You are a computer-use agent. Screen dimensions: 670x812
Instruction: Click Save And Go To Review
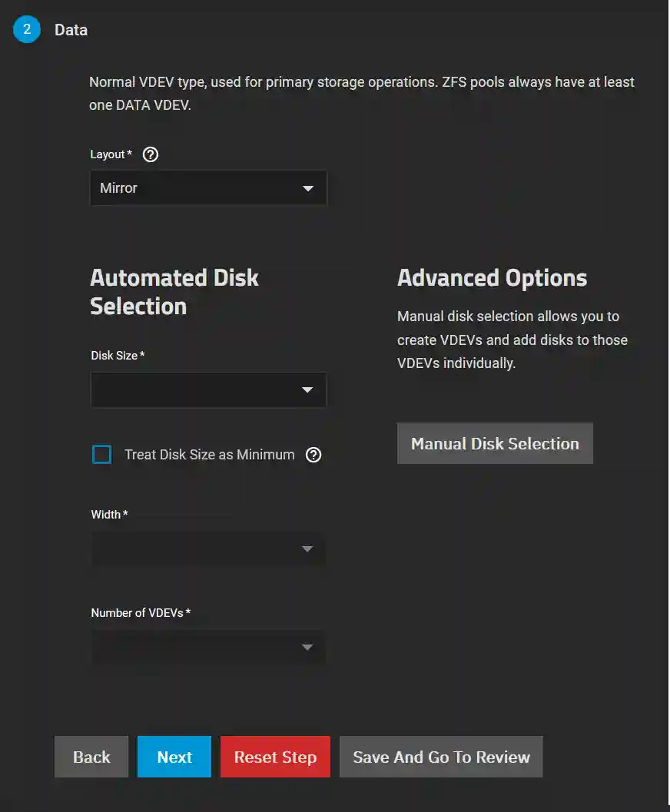click(x=441, y=756)
